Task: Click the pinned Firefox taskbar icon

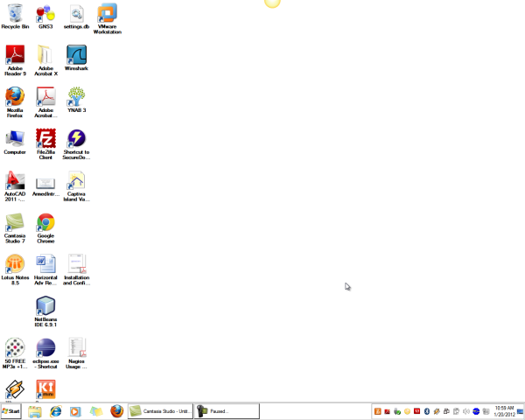Action: 116,410
